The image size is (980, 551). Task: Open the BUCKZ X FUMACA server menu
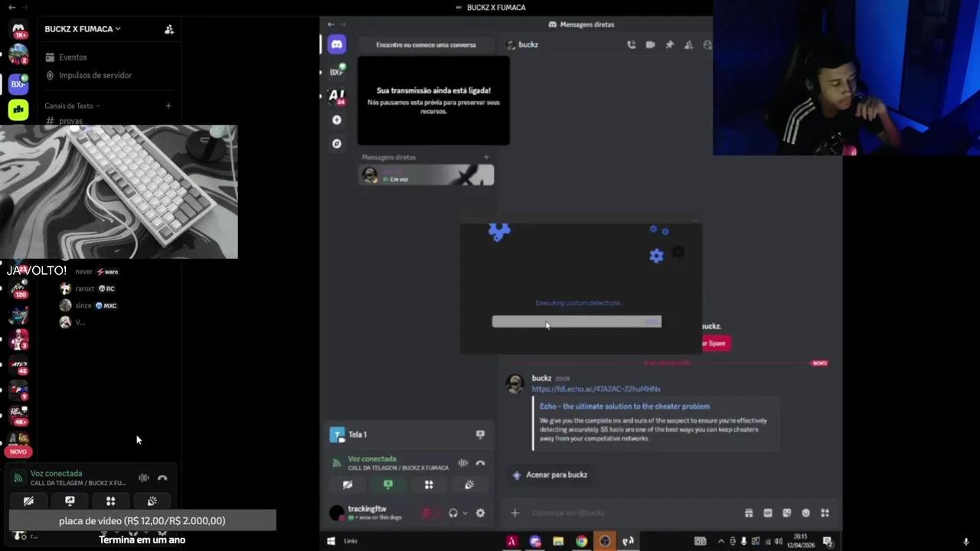coord(83,29)
